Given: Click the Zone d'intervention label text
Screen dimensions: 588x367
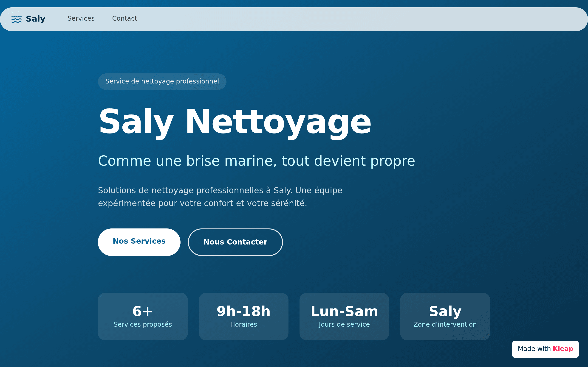Looking at the screenshot, I should point(445,324).
